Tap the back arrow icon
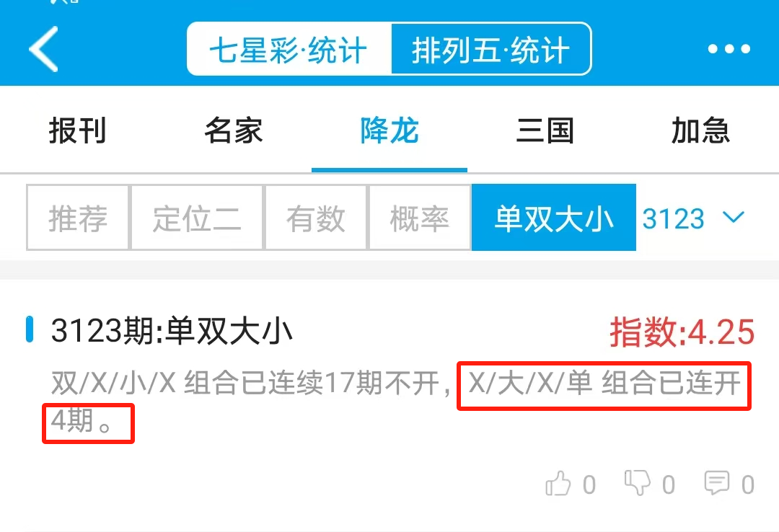 [x=44, y=49]
